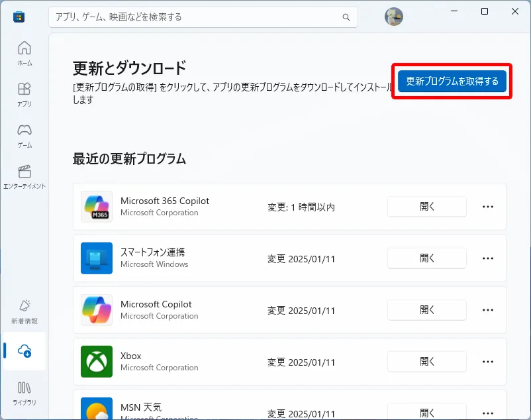Open the Microsoft 365 Copilot app icon
This screenshot has width=531, height=420.
pyautogui.click(x=97, y=207)
